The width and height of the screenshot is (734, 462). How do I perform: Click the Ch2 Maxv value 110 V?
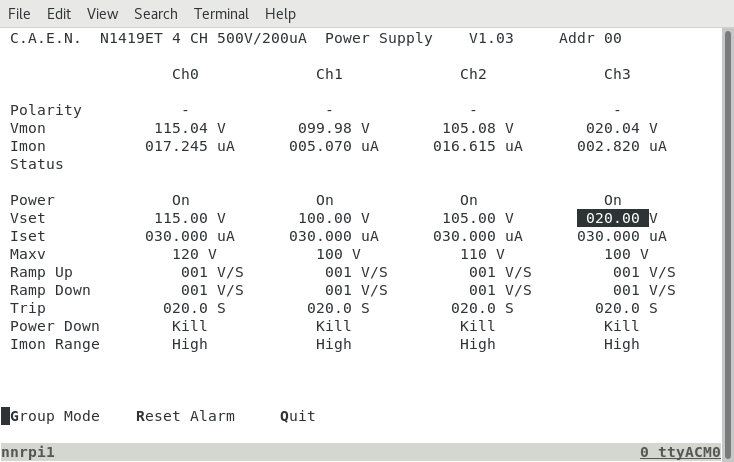477,254
